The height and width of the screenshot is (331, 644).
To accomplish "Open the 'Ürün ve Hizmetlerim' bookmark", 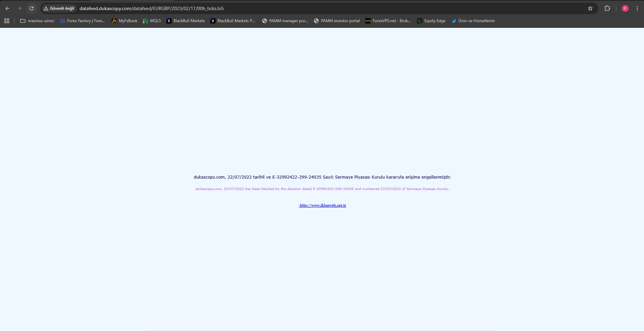I will [x=473, y=21].
